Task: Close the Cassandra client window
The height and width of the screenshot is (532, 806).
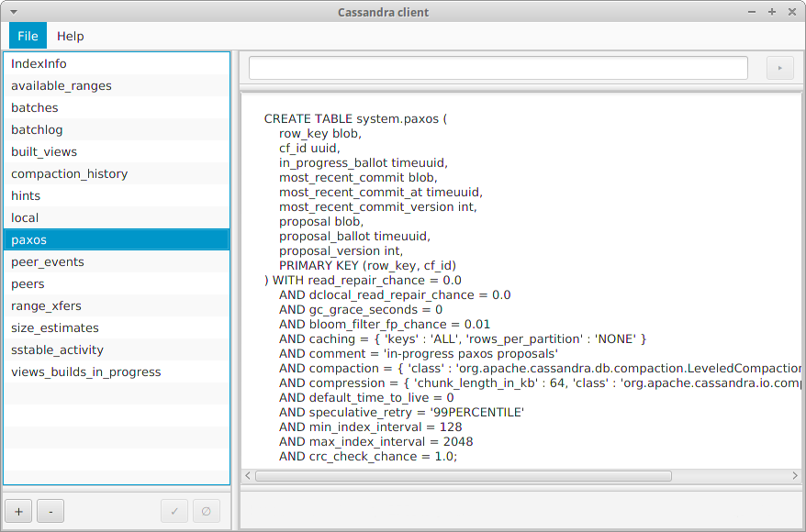Action: click(x=792, y=12)
